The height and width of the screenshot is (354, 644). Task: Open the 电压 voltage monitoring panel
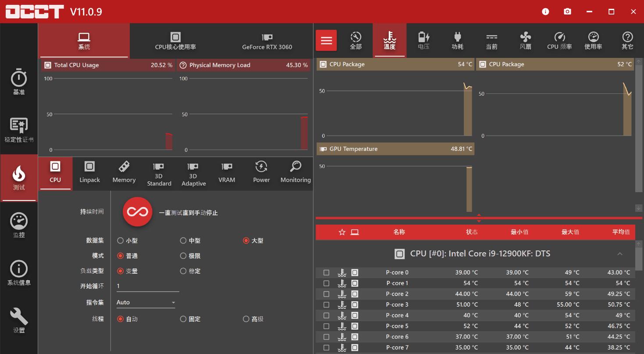click(423, 40)
